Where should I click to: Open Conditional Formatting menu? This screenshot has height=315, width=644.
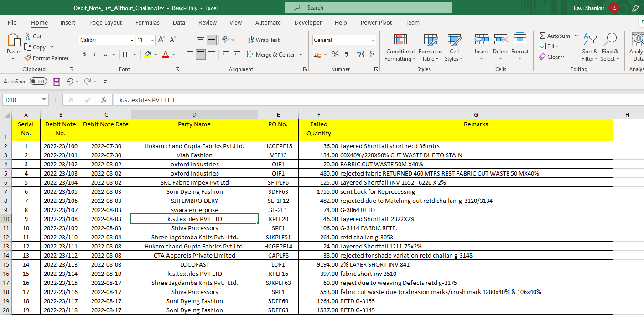(400, 47)
